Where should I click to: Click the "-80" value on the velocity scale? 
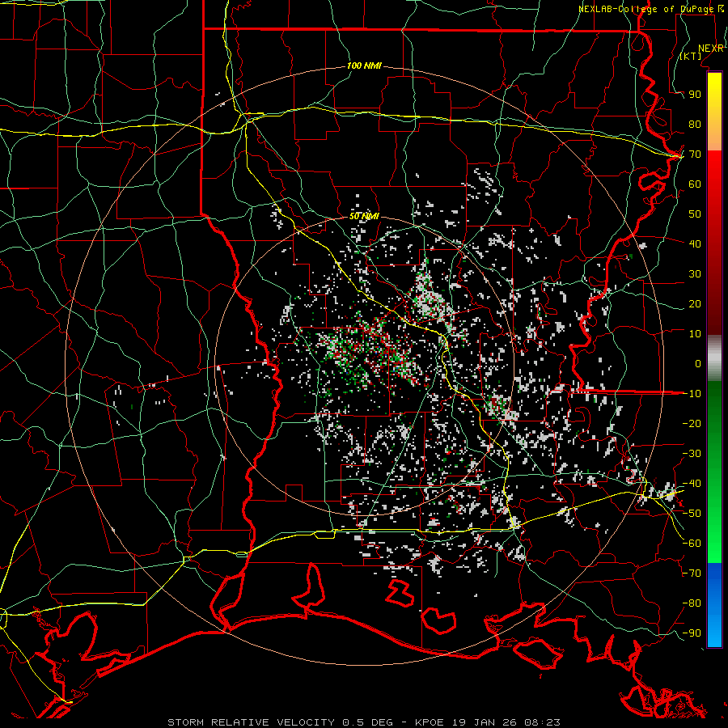tap(692, 603)
